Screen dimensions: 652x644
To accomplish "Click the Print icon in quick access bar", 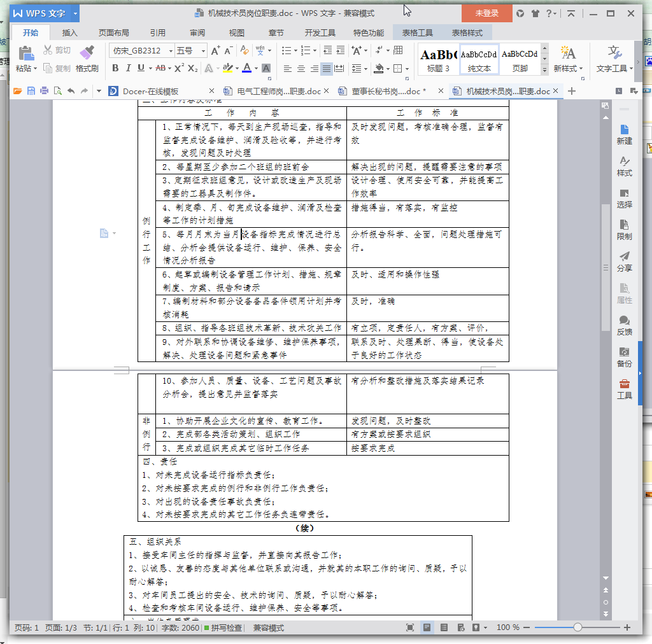I will pos(44,91).
